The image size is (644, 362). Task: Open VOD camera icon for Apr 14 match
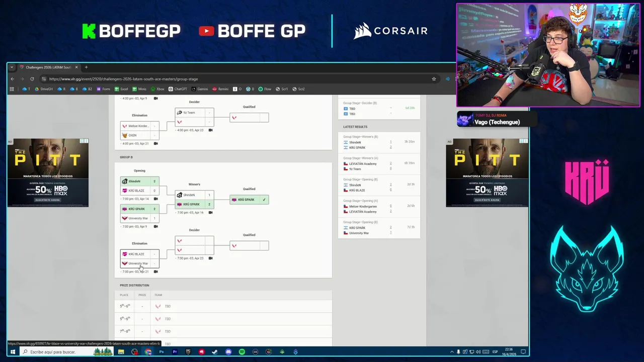[x=155, y=199]
